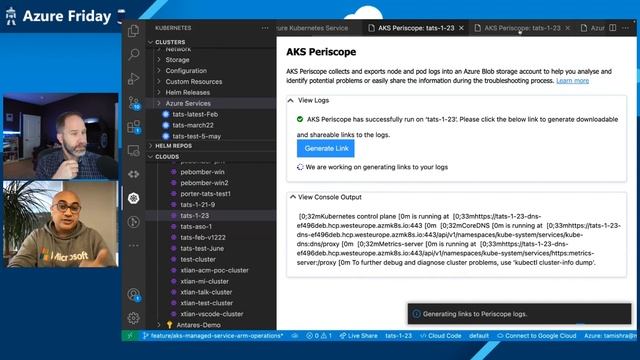The width and height of the screenshot is (640, 360).
Task: Switch git branch from status bar
Action: [x=213, y=336]
